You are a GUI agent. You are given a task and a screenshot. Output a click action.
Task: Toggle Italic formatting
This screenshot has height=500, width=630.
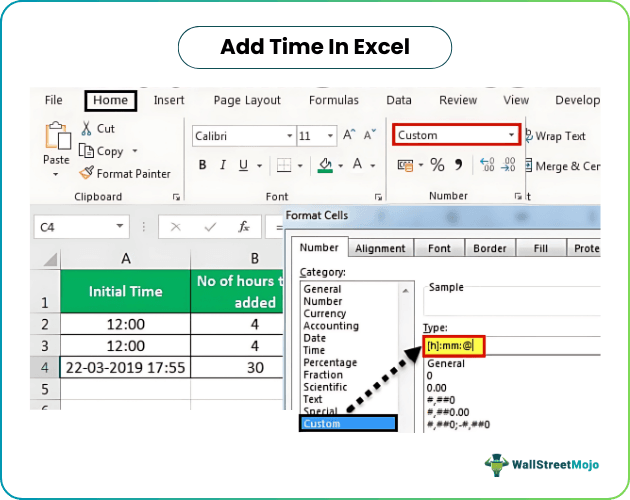(x=223, y=165)
